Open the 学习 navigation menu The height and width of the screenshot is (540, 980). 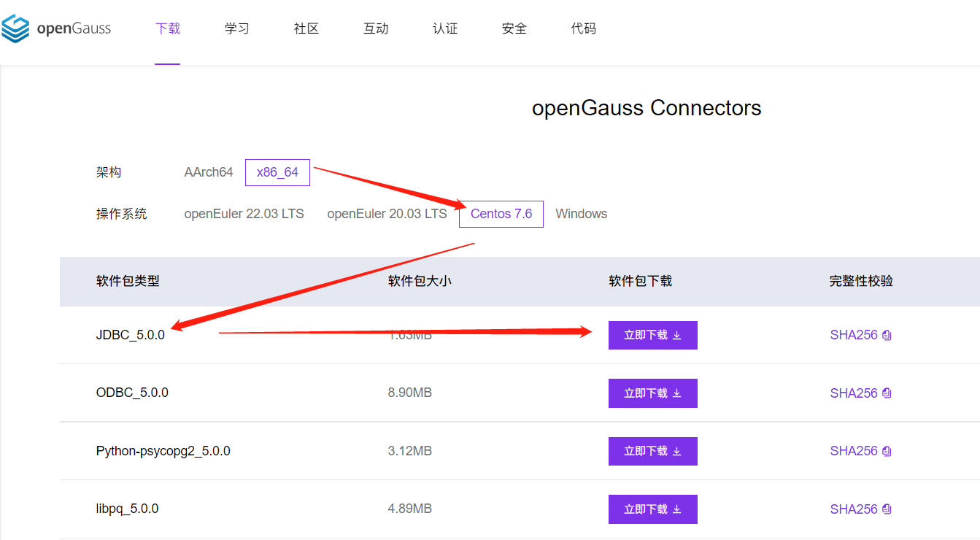[237, 29]
